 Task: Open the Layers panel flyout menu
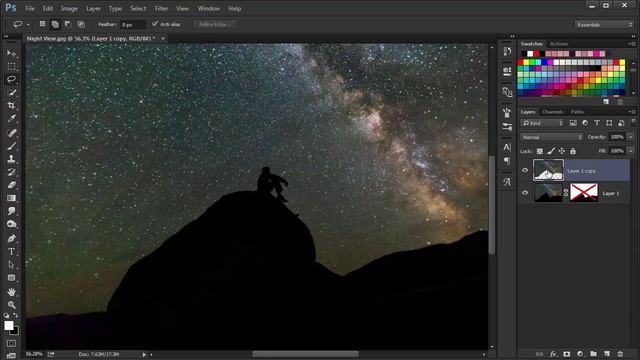click(x=632, y=111)
